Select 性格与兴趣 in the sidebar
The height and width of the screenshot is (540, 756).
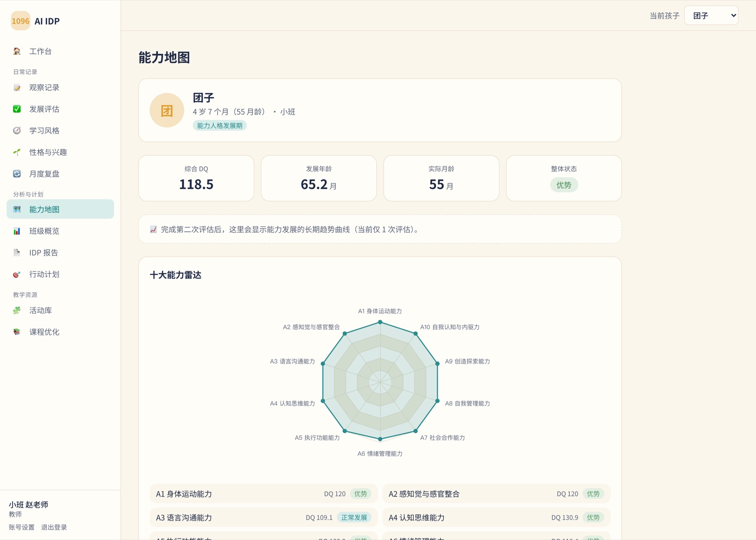[x=60, y=152]
